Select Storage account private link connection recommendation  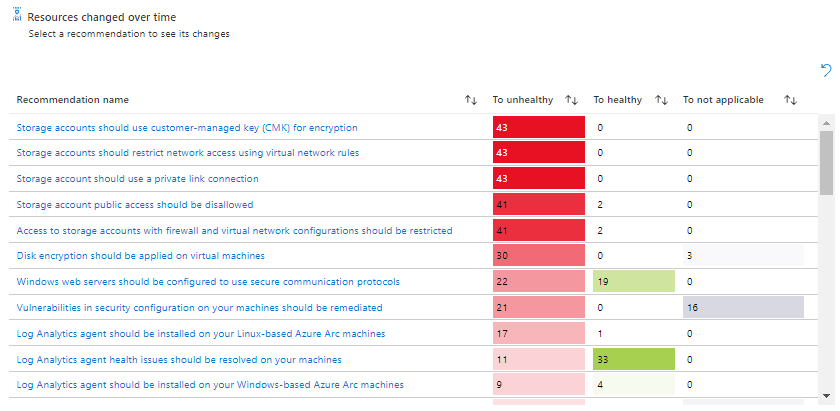tap(138, 179)
